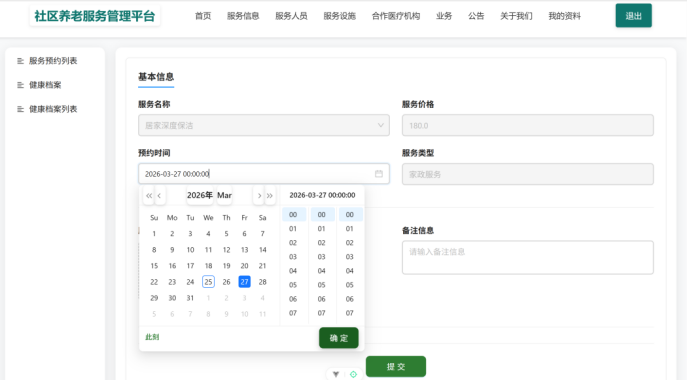Go to previous month with single-left arrow
Screen dimensions: 687x380
[159, 195]
